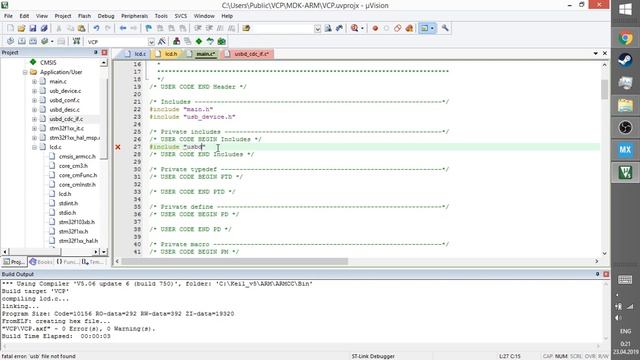Switch to the lcd.h editor tab
This screenshot has width=640, height=360.
(167, 54)
